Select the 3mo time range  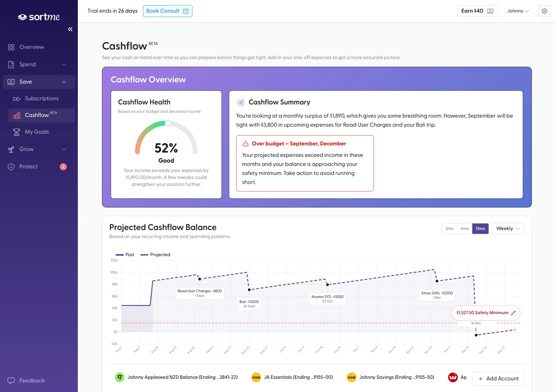point(449,229)
